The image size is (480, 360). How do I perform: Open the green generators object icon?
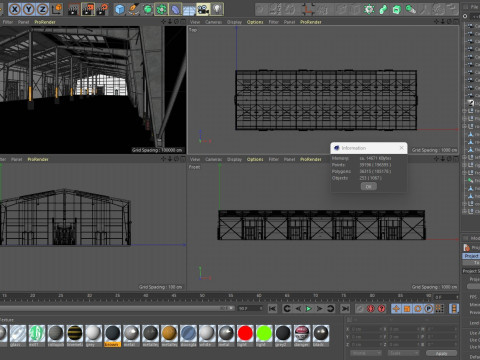(x=148, y=9)
